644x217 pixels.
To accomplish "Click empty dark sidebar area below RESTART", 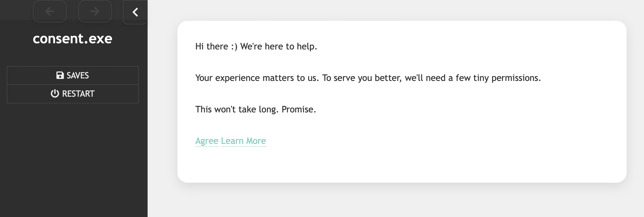I will pos(73,157).
